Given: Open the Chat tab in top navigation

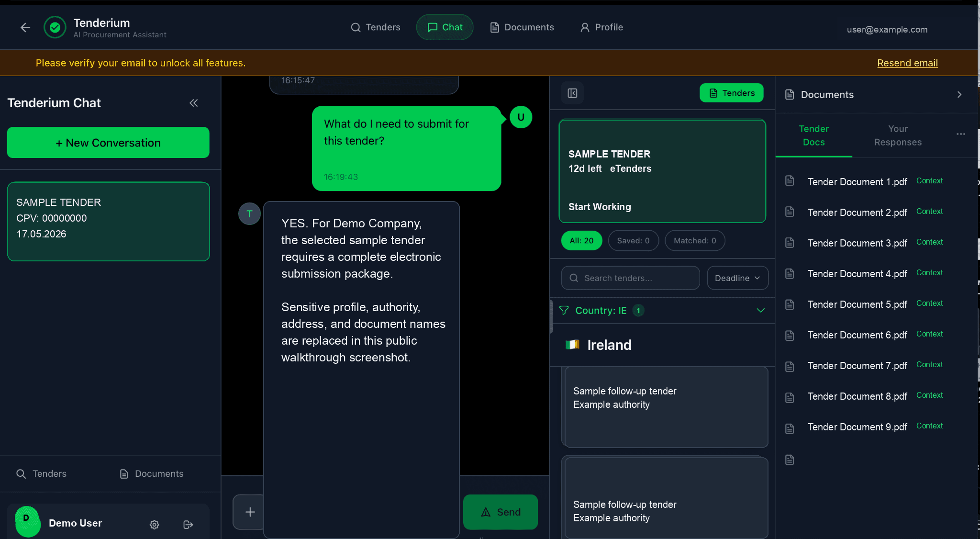Looking at the screenshot, I should click(445, 27).
